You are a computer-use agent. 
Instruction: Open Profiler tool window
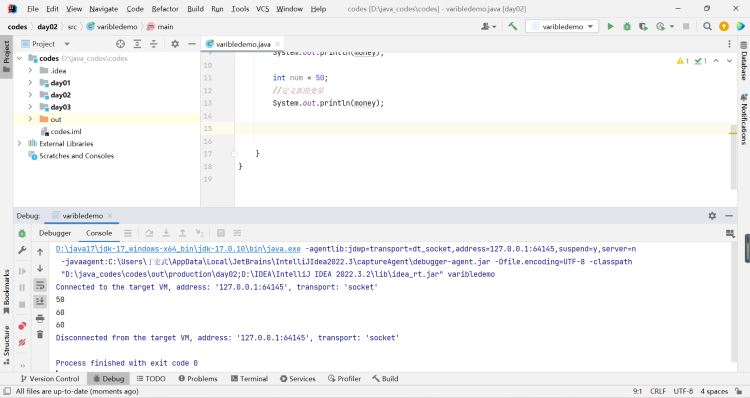coord(344,378)
